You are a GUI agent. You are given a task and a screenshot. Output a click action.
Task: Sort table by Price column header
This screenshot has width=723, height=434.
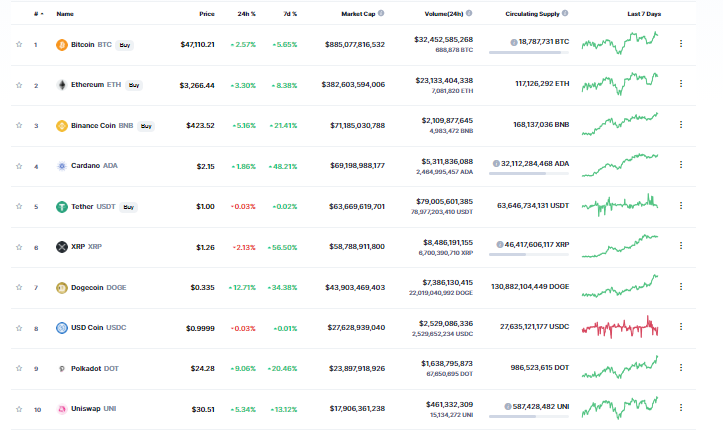pos(207,14)
